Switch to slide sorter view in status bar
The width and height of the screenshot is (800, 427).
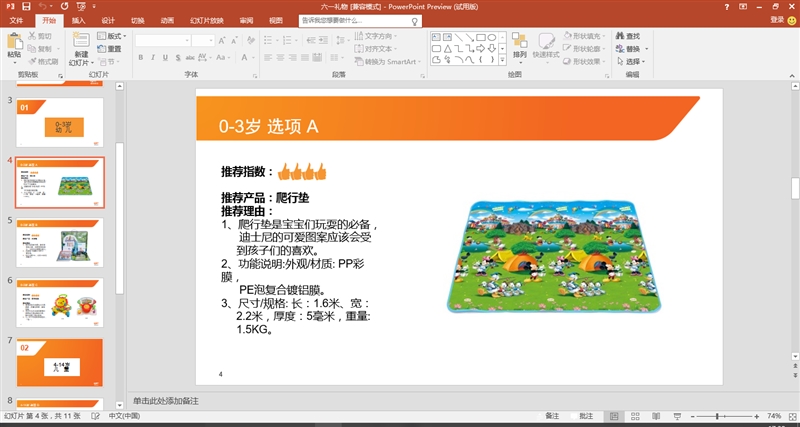[635, 416]
